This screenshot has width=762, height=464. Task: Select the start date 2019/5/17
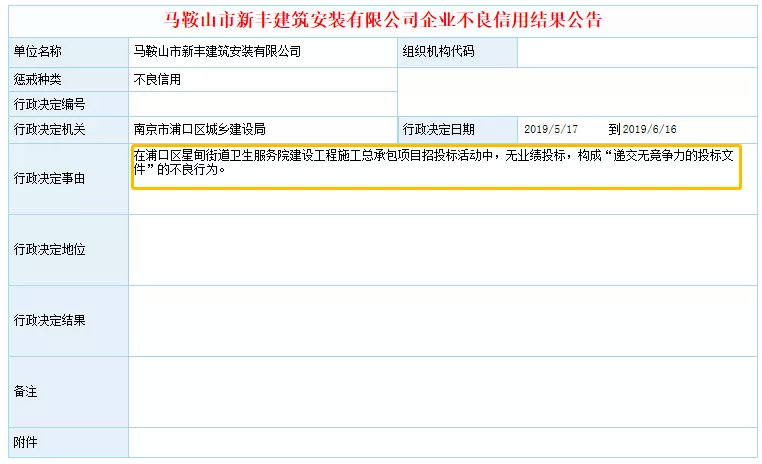click(x=551, y=129)
